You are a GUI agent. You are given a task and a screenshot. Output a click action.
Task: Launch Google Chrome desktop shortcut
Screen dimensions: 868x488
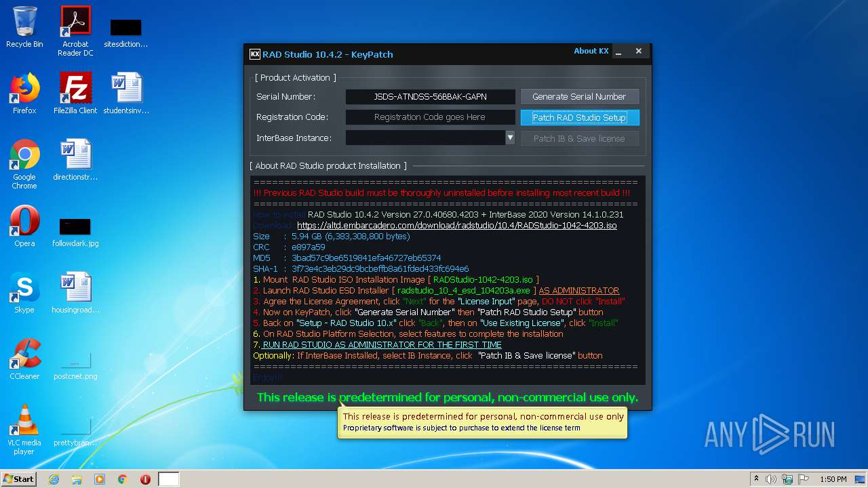(24, 164)
